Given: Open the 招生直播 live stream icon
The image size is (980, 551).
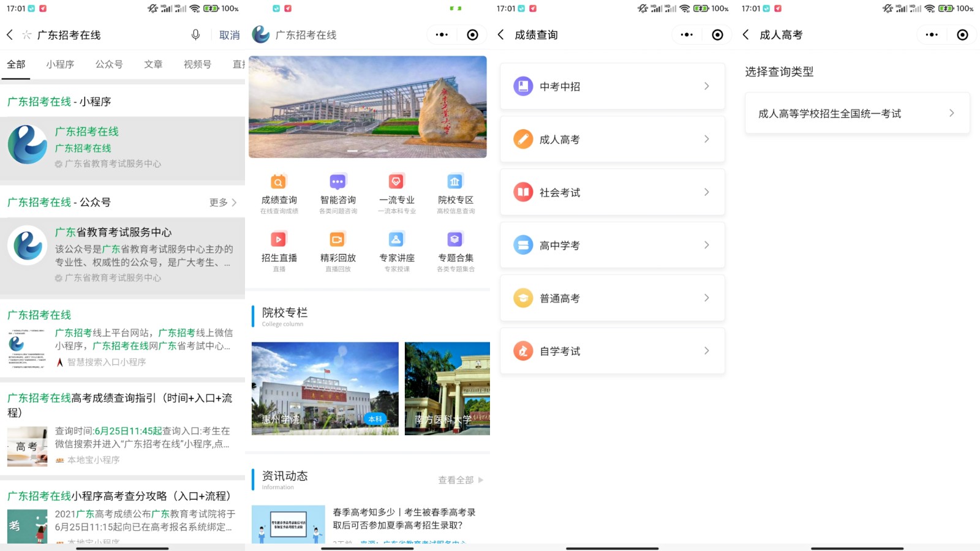Looking at the screenshot, I should 279,239.
